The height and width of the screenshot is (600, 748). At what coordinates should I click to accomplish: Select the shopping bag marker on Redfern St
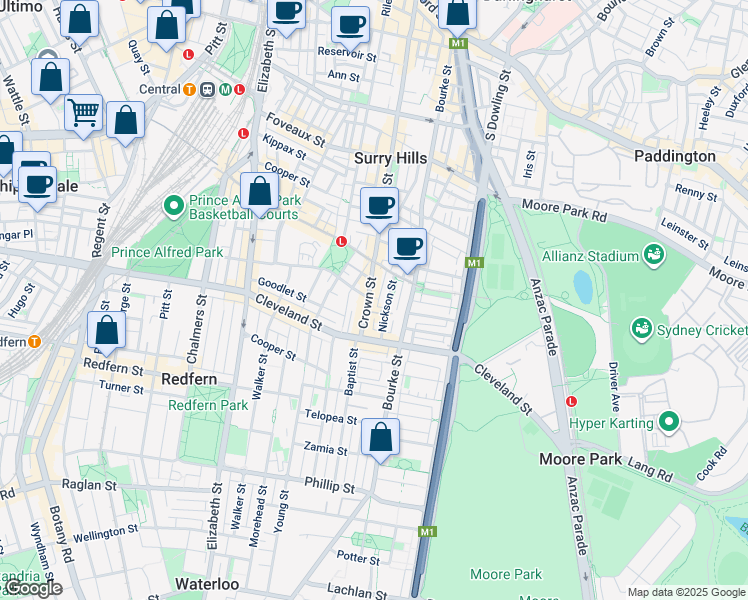(106, 331)
